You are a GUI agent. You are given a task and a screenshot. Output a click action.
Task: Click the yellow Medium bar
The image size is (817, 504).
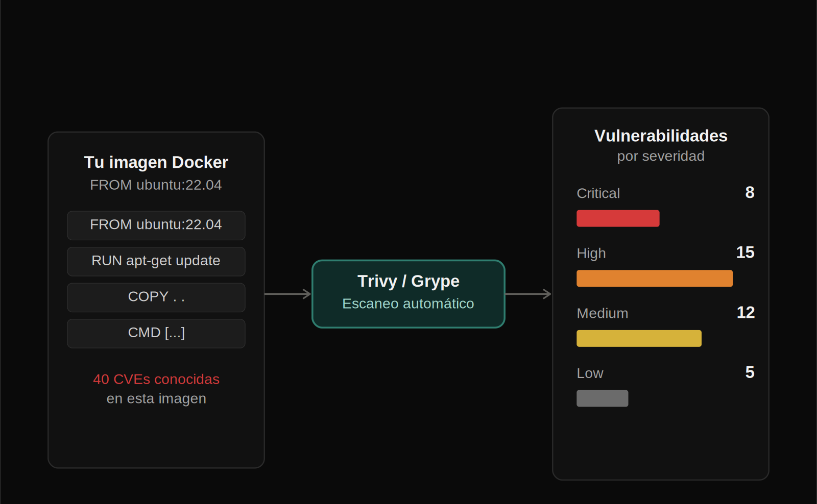[x=639, y=338]
